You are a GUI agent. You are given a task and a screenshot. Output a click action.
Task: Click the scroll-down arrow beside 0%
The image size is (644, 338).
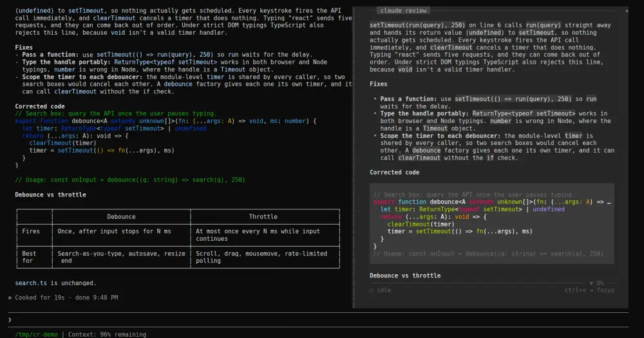pyautogui.click(x=591, y=283)
